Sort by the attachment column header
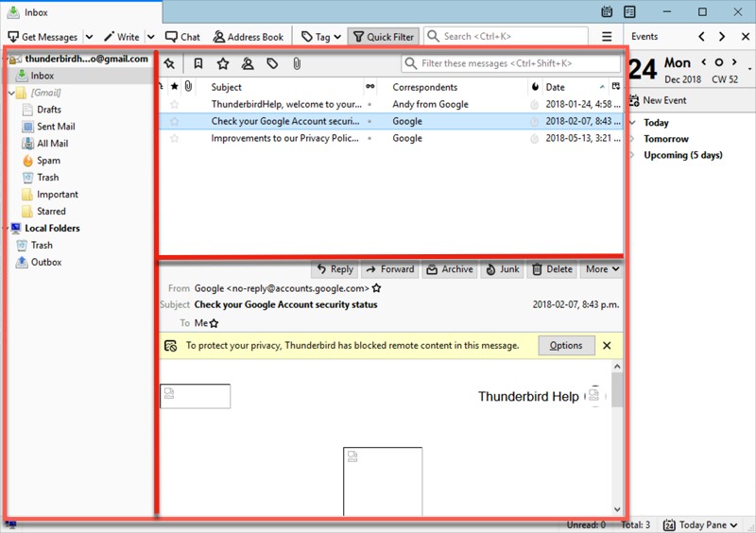The height and width of the screenshot is (533, 756). tap(188, 87)
